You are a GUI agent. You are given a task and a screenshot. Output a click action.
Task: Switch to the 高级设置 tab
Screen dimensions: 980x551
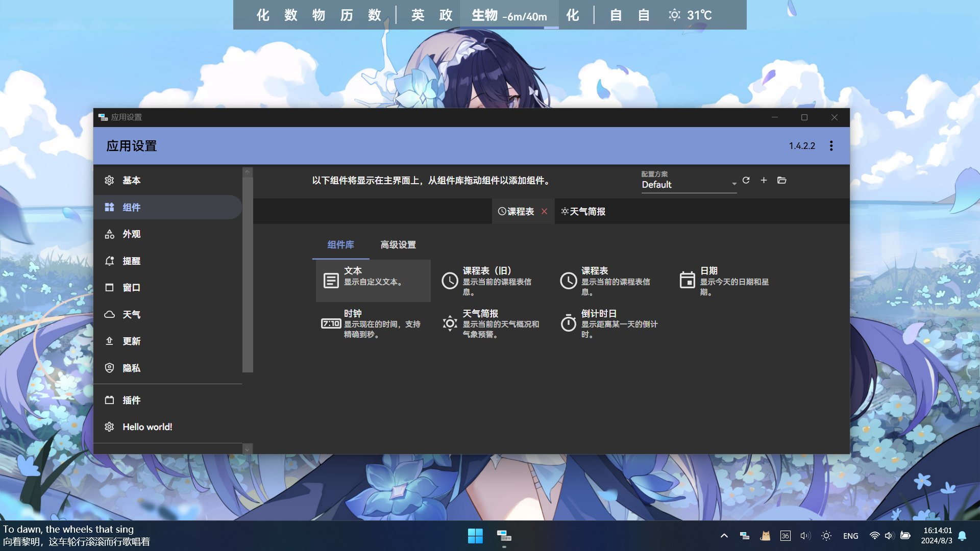(398, 245)
